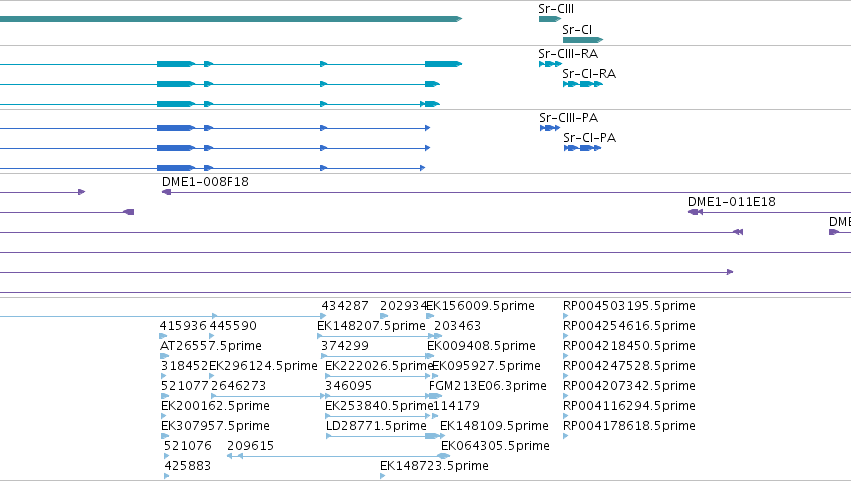
Task: Select EST 425883 label
Action: [x=188, y=467]
